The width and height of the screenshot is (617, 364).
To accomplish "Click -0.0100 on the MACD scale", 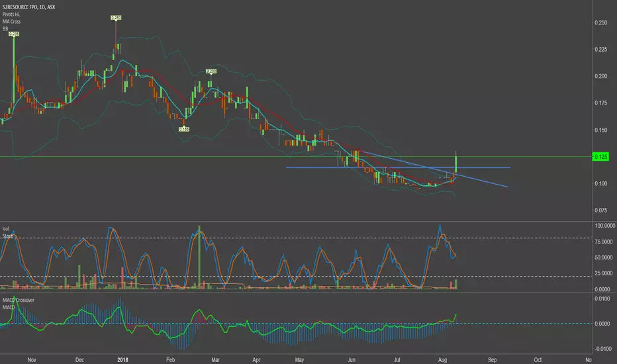I will click(602, 349).
